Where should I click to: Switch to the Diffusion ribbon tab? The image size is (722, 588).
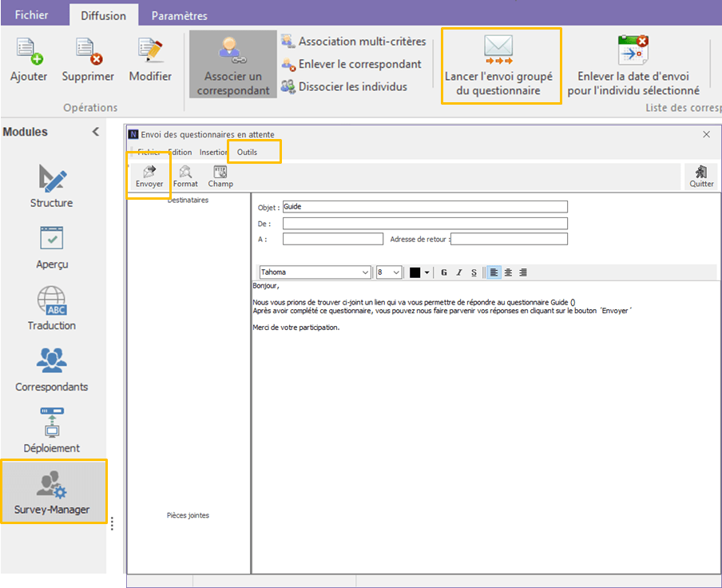click(104, 16)
